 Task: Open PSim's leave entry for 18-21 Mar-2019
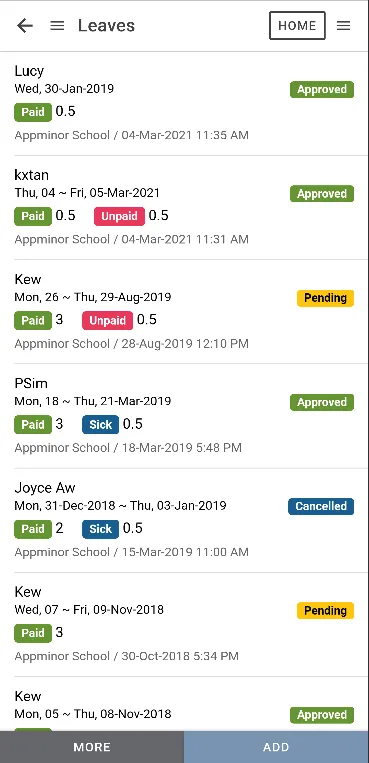[x=184, y=416]
